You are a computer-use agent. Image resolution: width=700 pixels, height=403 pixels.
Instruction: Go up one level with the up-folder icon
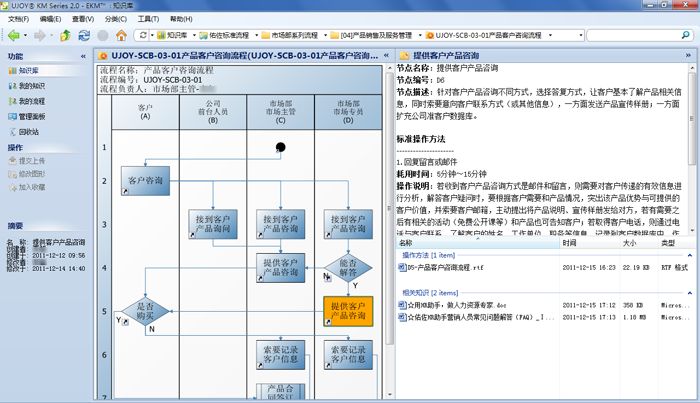pos(65,35)
